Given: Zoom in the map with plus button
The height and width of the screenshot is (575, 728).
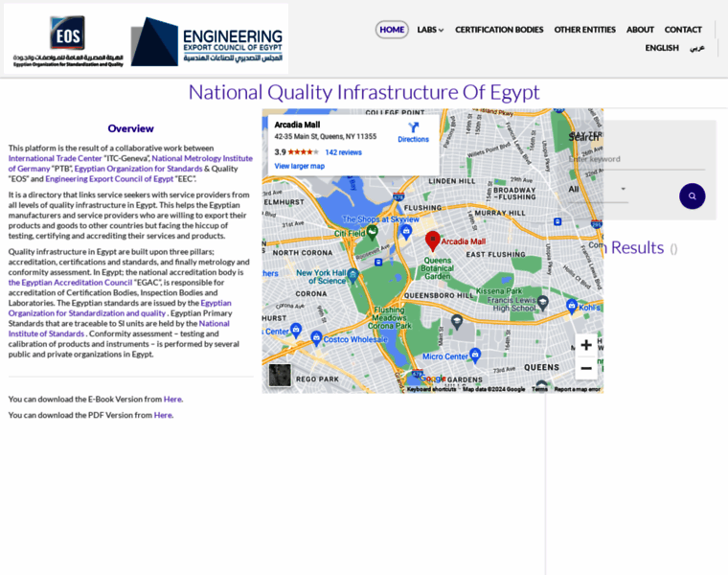Looking at the screenshot, I should point(586,345).
